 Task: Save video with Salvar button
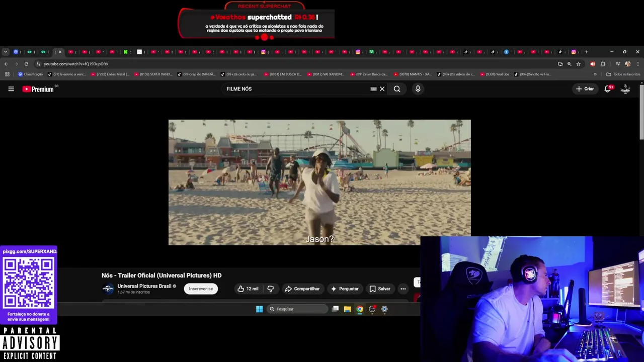[380, 289]
